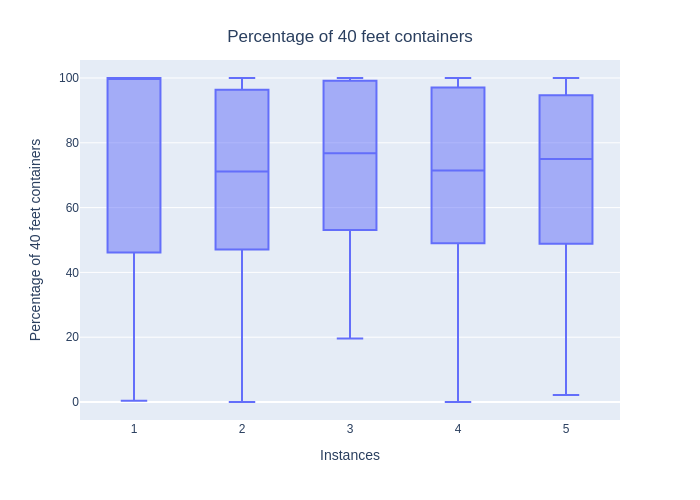The image size is (700, 500).
Task: Click x-axis tick label "5"
Action: [566, 429]
